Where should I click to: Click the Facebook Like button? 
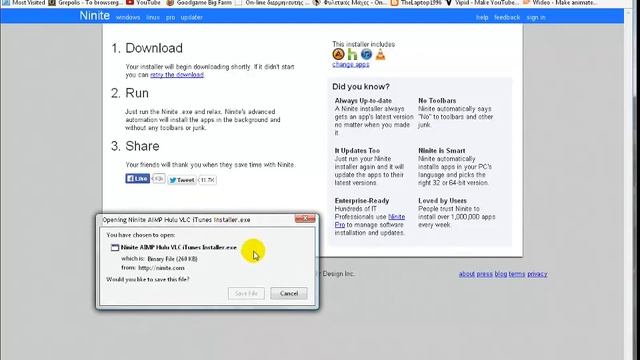(138, 179)
